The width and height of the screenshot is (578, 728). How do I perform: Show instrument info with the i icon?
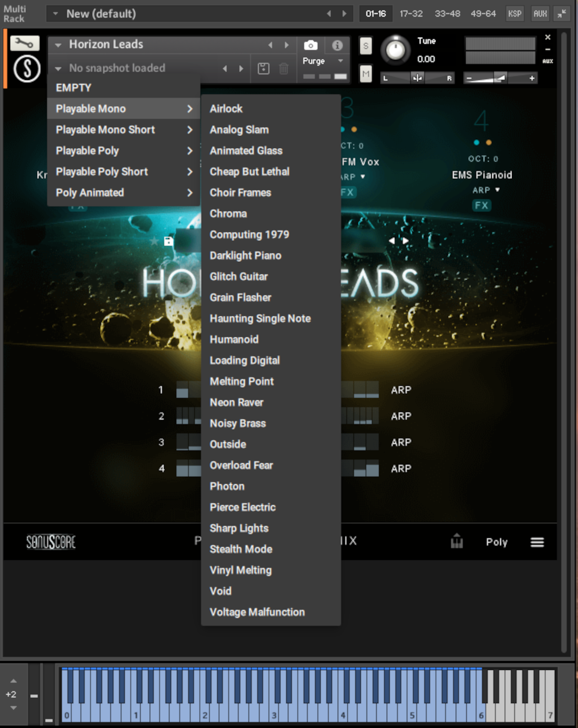pos(337,45)
